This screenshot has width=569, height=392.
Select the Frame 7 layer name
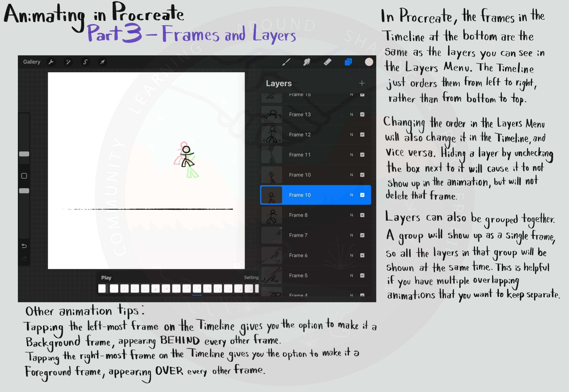tap(298, 235)
